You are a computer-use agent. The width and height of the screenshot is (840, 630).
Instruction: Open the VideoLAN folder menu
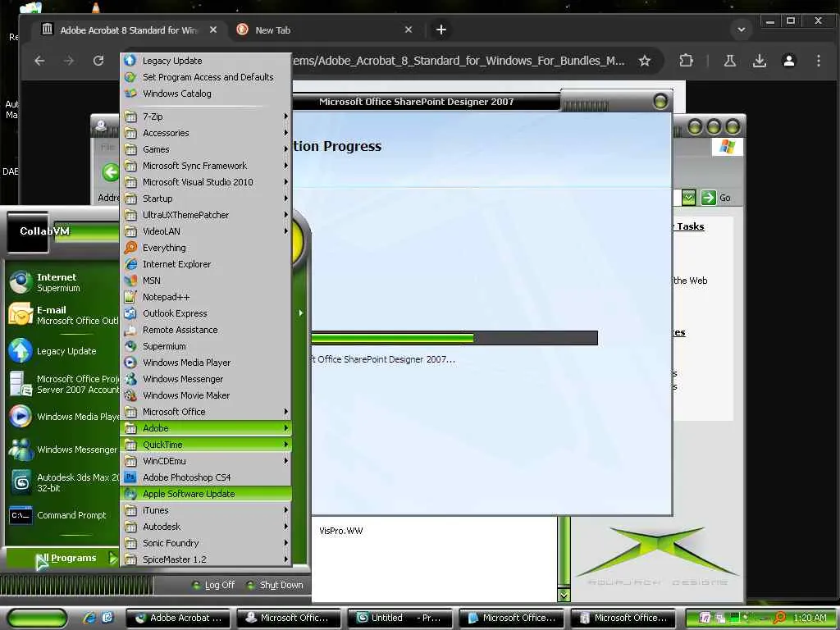(x=206, y=231)
